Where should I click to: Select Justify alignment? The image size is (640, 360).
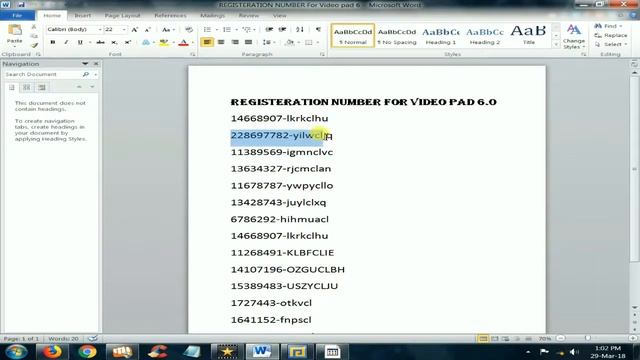click(x=248, y=42)
